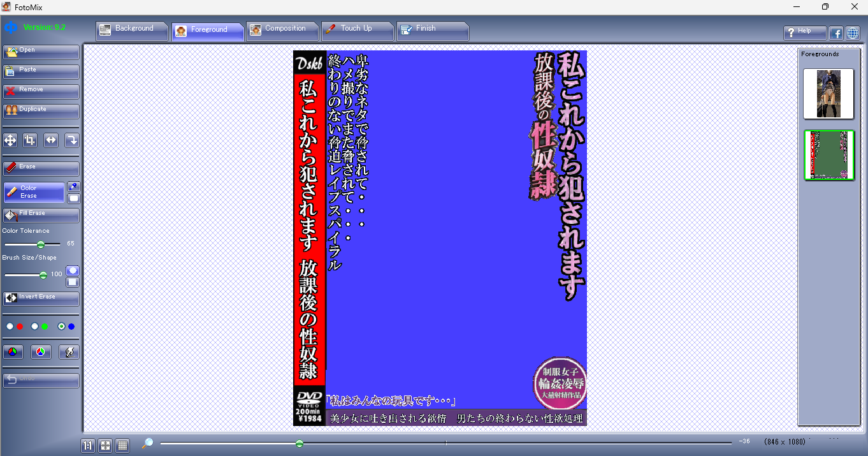Click the Rotate arrow icon
The image size is (868, 456).
coord(72,140)
